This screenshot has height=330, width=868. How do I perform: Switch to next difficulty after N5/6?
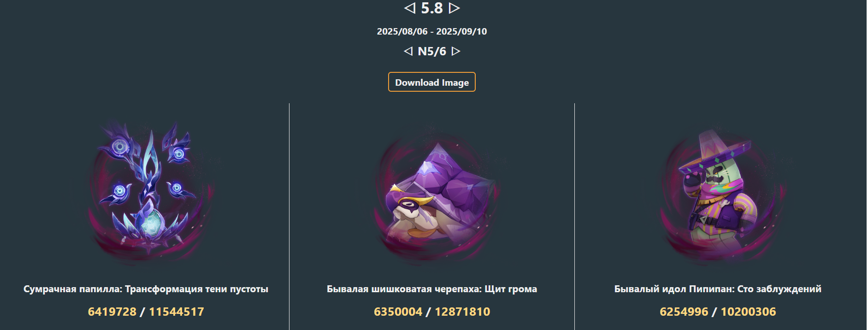456,51
